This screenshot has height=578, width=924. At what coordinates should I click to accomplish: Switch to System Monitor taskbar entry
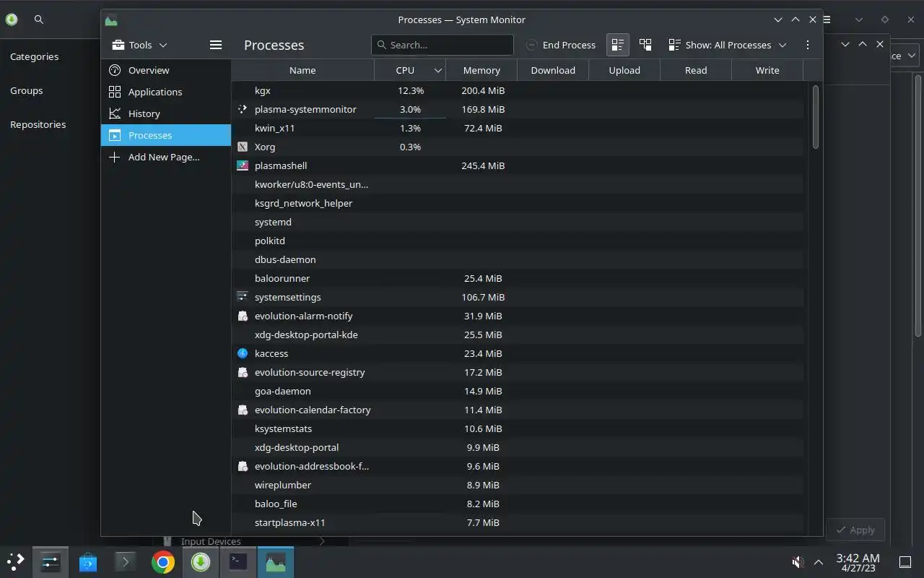tap(276, 561)
